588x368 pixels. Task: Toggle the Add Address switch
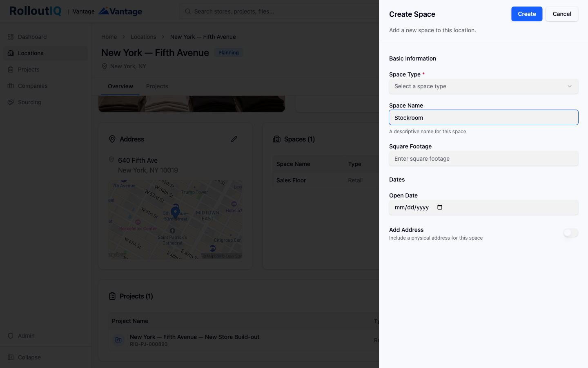coord(570,233)
